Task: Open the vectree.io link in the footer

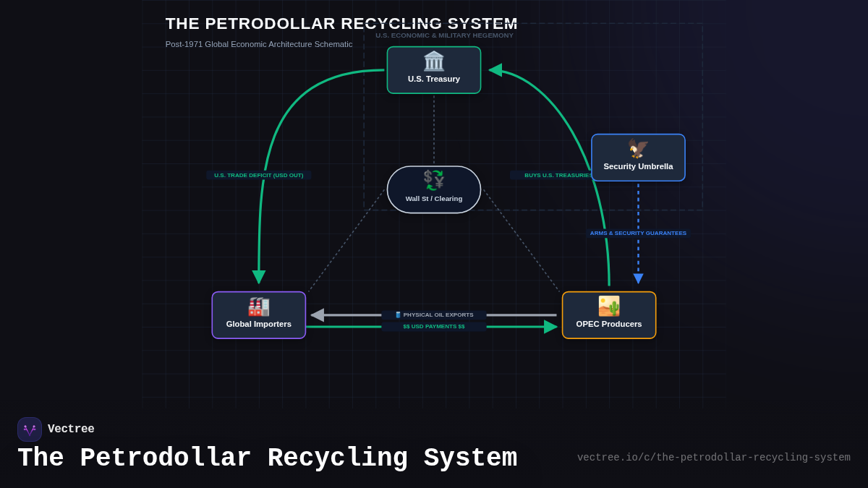Action: tap(714, 457)
